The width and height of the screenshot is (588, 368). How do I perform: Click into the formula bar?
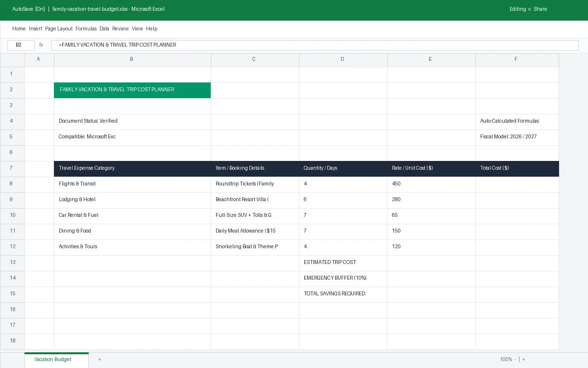coord(315,45)
